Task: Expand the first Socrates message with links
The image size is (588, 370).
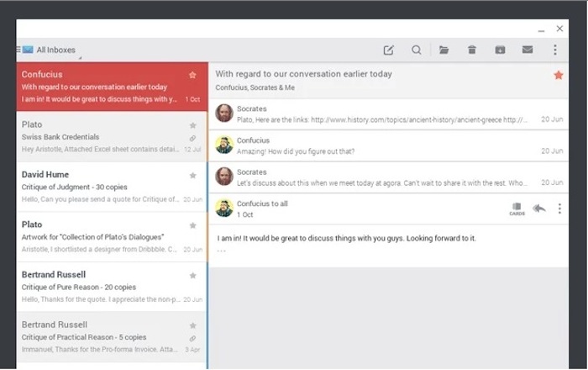Action: click(x=378, y=114)
